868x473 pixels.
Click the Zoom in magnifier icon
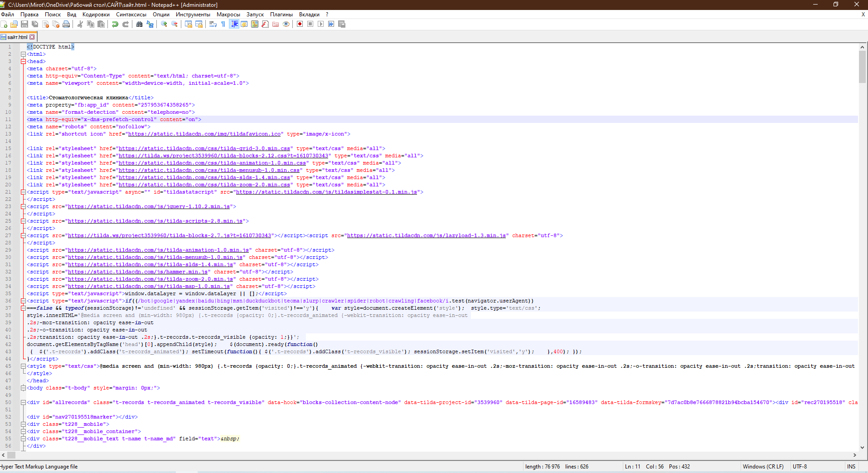pos(164,24)
